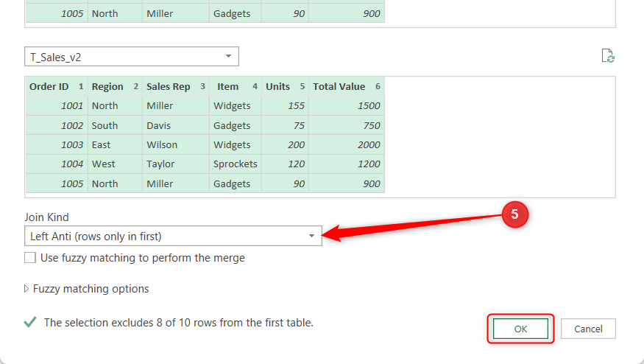
Task: Click the Taylor sales rep cell
Action: (x=176, y=164)
